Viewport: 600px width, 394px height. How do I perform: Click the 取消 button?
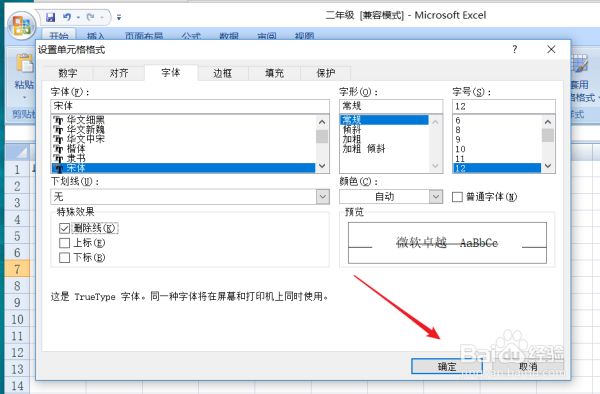528,366
